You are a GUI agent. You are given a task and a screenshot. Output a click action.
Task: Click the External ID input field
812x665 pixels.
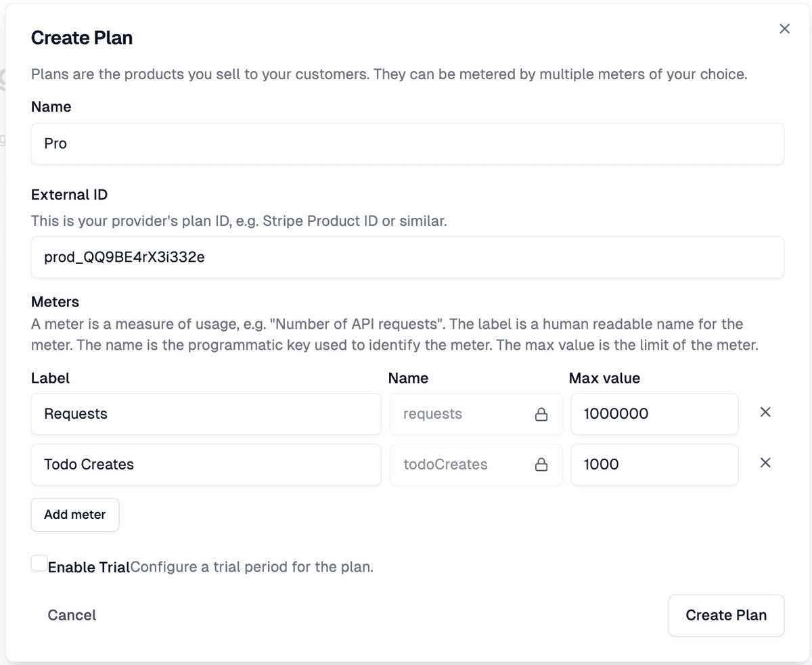click(406, 257)
